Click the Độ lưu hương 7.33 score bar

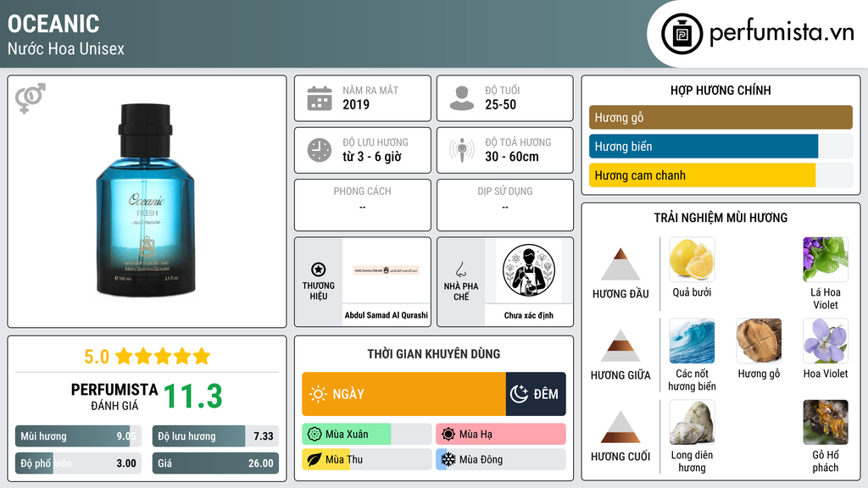(215, 436)
